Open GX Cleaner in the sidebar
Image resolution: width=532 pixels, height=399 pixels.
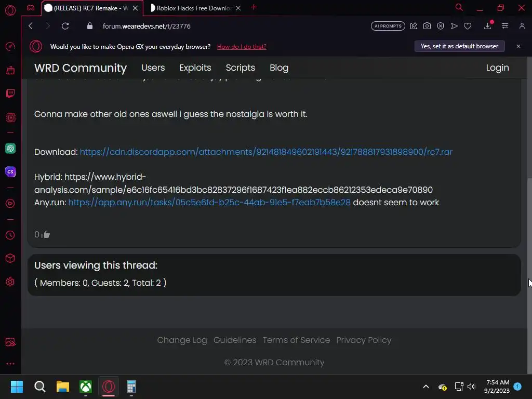click(x=10, y=70)
